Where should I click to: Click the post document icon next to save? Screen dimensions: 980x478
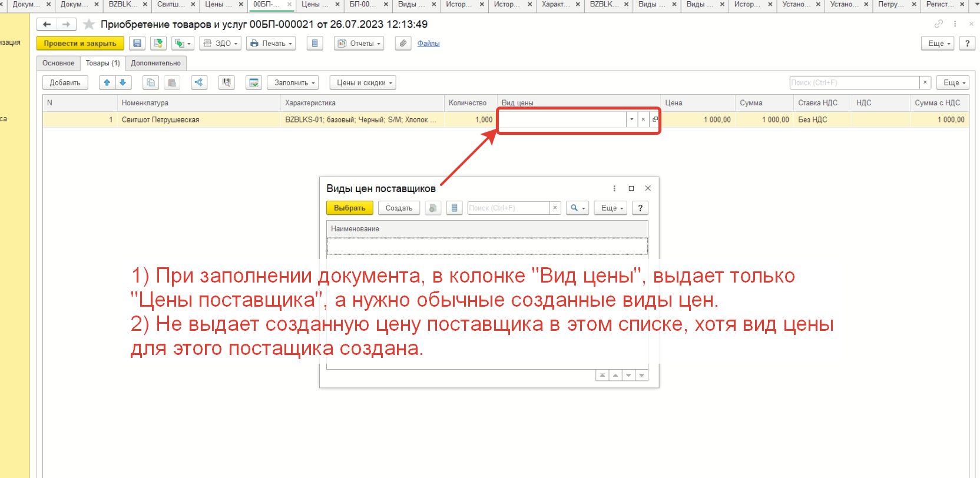pos(158,44)
